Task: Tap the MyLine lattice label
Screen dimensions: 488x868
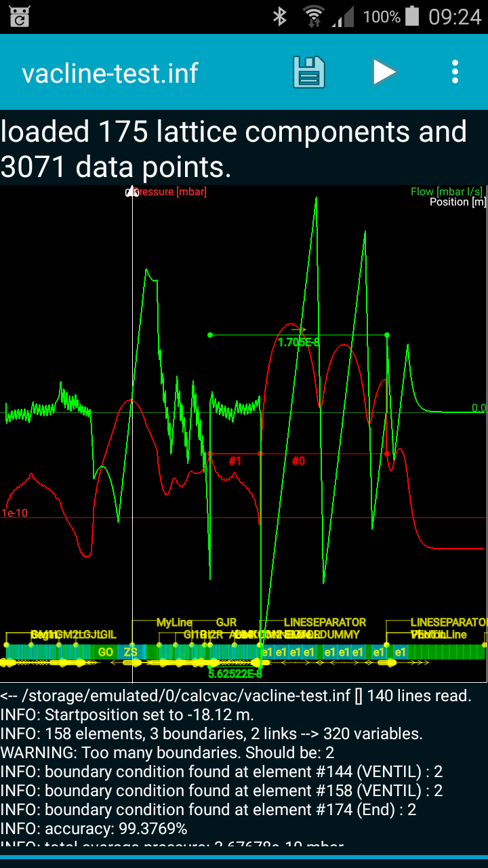Action: 174,623
